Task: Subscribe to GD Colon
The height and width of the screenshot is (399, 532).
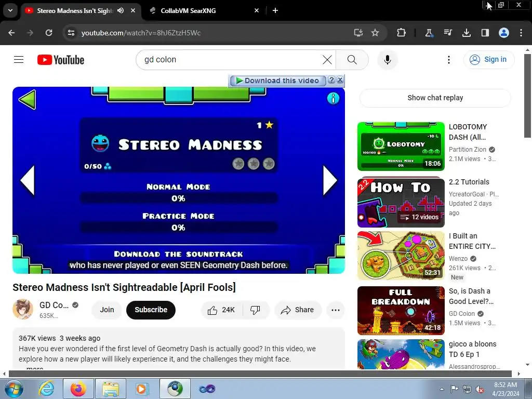Action: 151,310
